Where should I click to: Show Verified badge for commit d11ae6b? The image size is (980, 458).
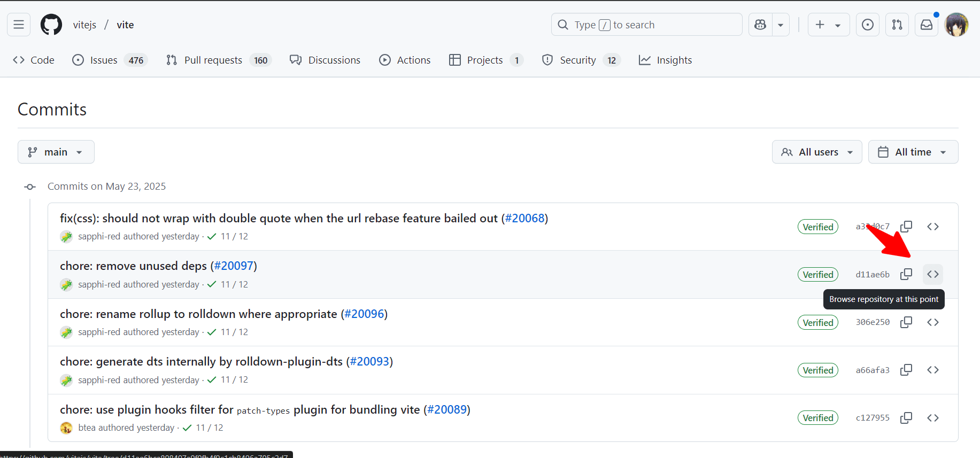[x=818, y=274]
